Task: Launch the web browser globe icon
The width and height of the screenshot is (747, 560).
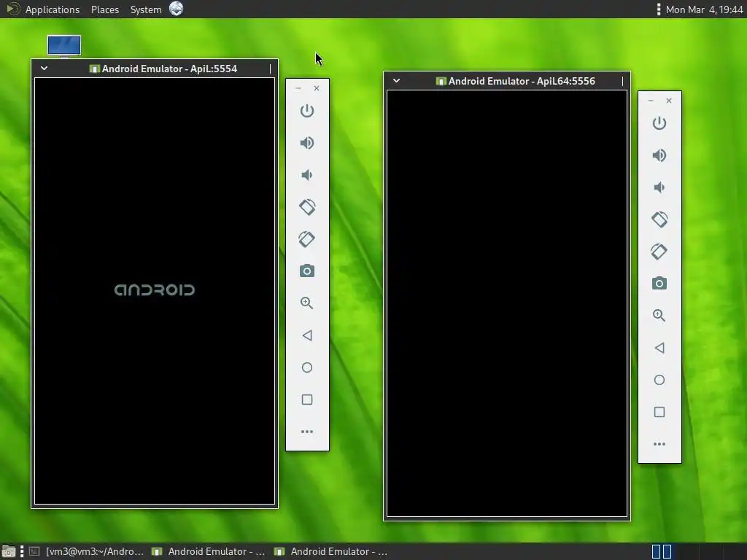Action: coord(177,9)
